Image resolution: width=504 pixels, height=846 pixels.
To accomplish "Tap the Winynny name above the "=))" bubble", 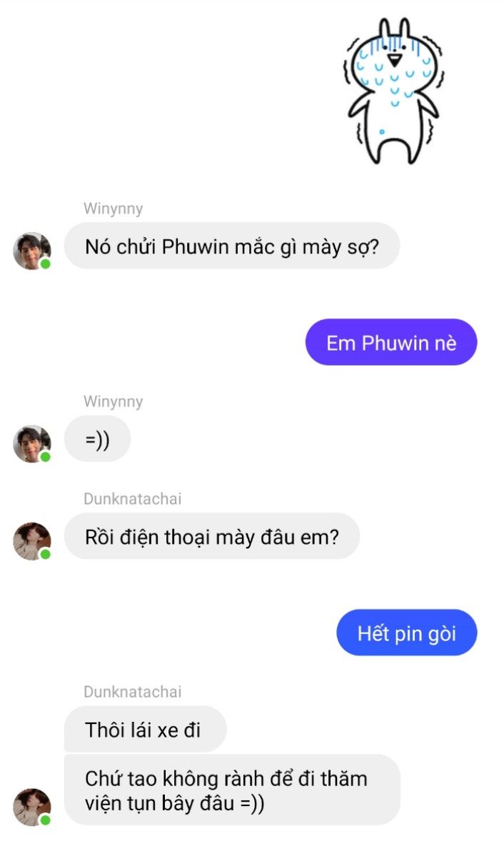I will click(114, 401).
